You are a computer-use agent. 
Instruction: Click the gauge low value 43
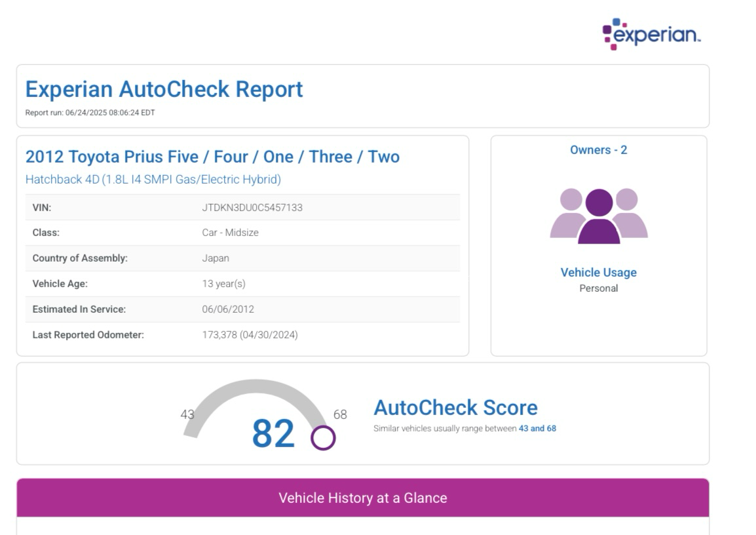187,414
